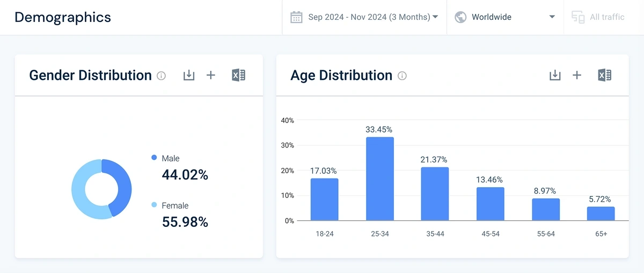Click the plus icon on Gender Distribution card

[211, 75]
